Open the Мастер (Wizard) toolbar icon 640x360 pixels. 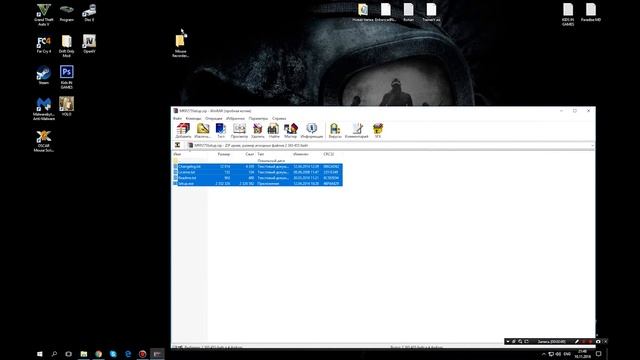(291, 131)
